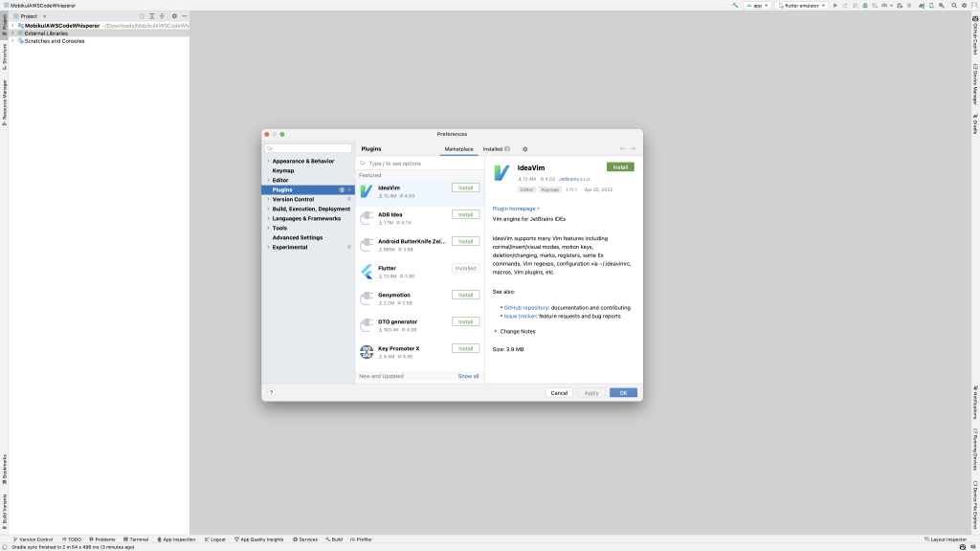The width and height of the screenshot is (980, 551).
Task: Install the ADB Idea plugin
Action: [466, 215]
